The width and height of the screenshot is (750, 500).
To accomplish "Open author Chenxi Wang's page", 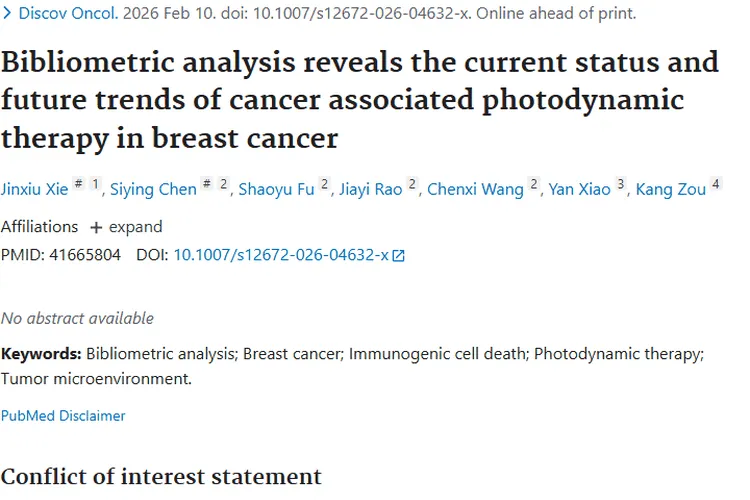I will [x=475, y=189].
